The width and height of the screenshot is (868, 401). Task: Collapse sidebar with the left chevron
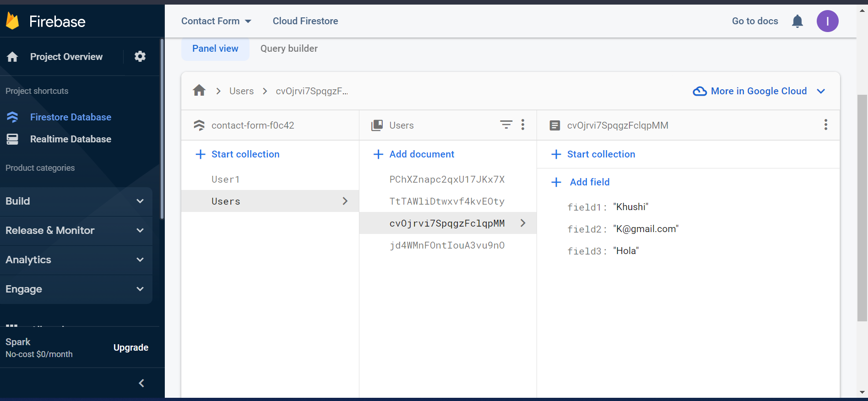pos(141,383)
